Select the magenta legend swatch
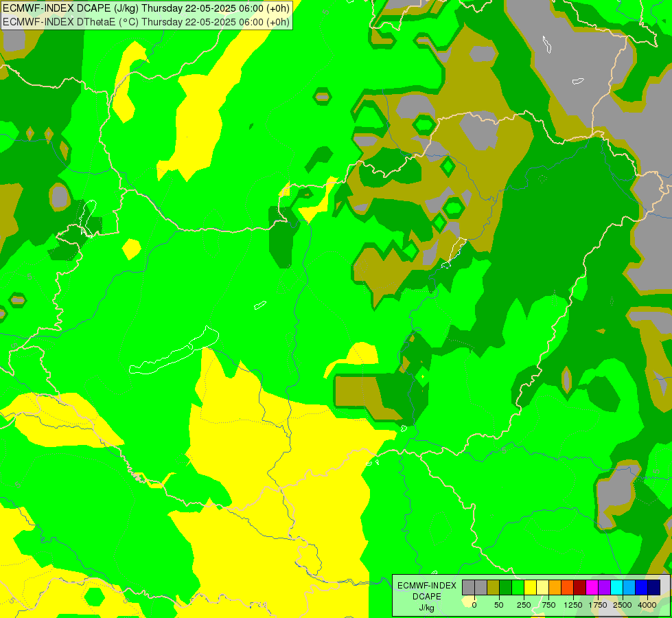The image size is (672, 618). [592, 588]
